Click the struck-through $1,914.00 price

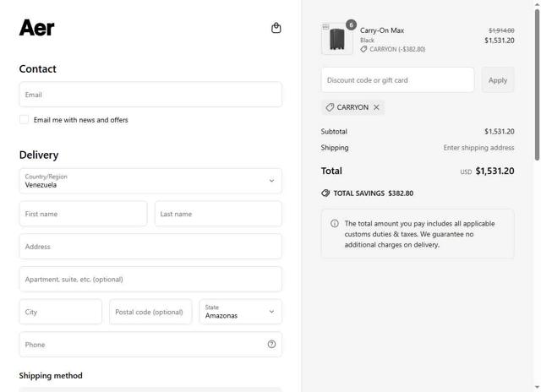pyautogui.click(x=501, y=30)
